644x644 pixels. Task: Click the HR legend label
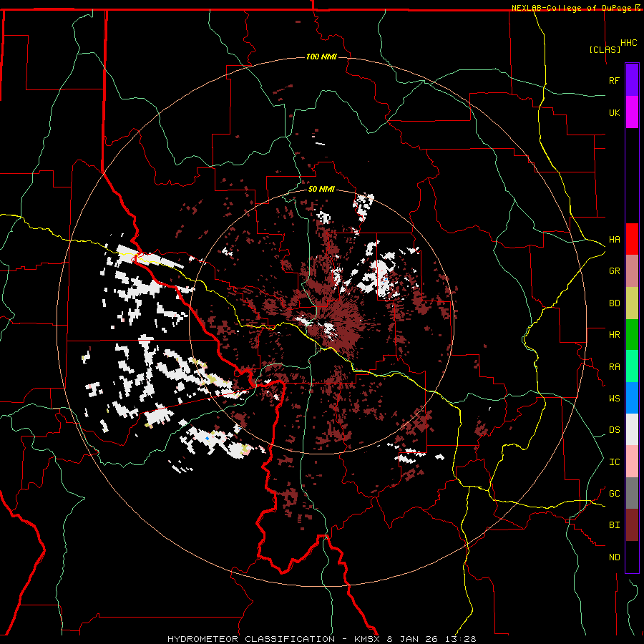click(614, 335)
